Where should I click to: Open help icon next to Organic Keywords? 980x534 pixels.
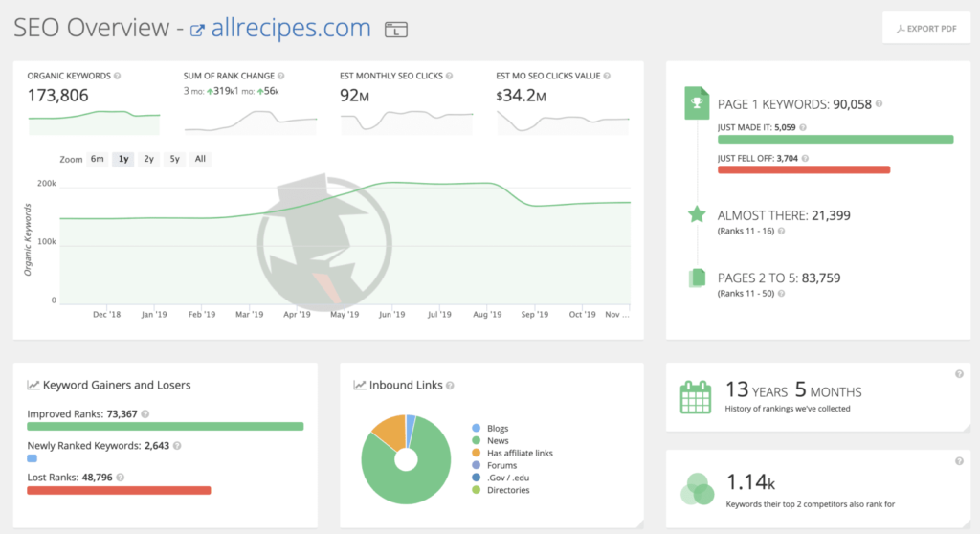(118, 76)
